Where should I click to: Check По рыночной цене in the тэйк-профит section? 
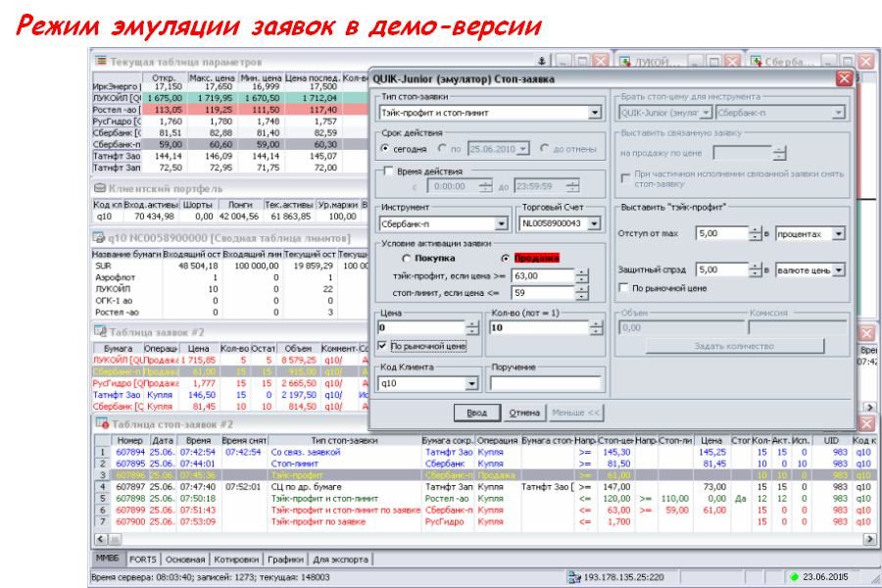pos(623,288)
